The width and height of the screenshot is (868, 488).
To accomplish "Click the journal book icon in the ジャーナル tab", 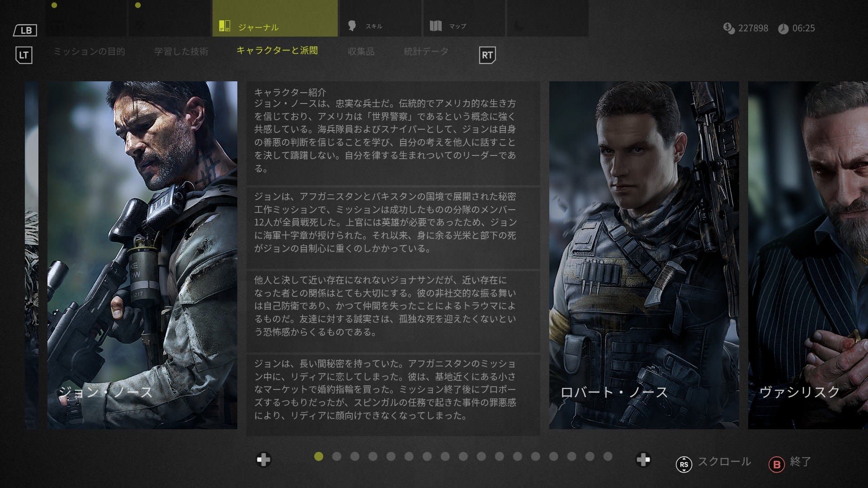I will pos(225,26).
